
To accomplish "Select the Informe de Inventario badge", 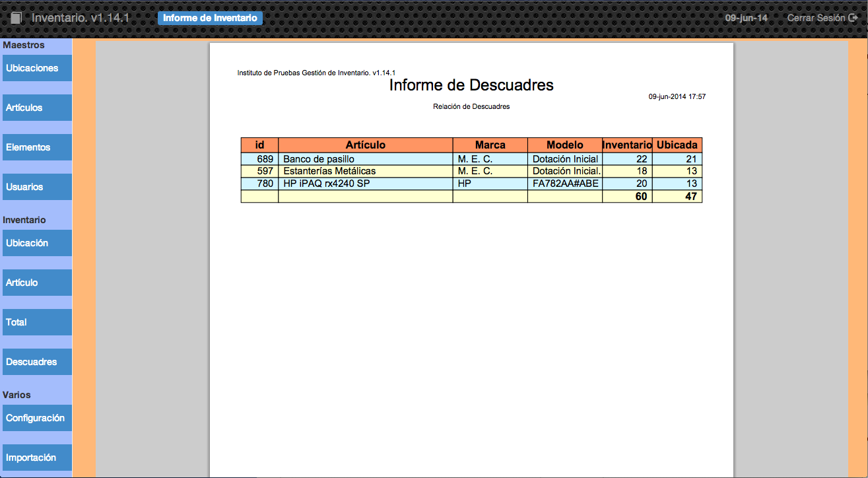I will coord(210,18).
